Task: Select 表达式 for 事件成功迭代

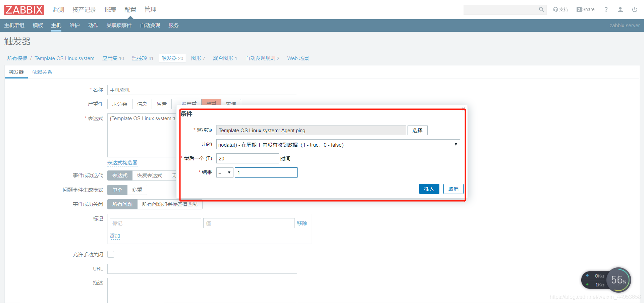Action: tap(120, 175)
